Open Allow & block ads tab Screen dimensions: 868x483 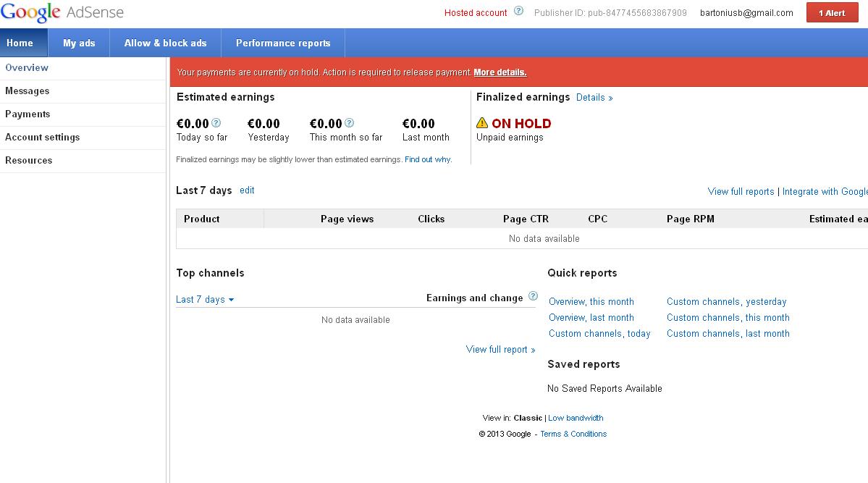(x=165, y=43)
